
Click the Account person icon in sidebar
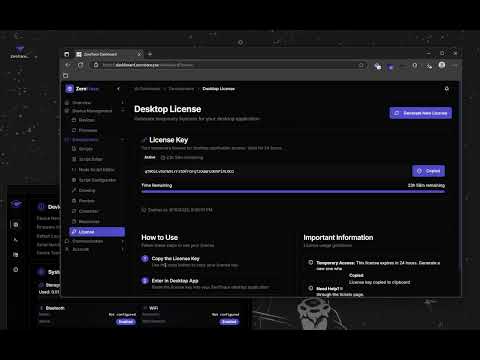67,249
